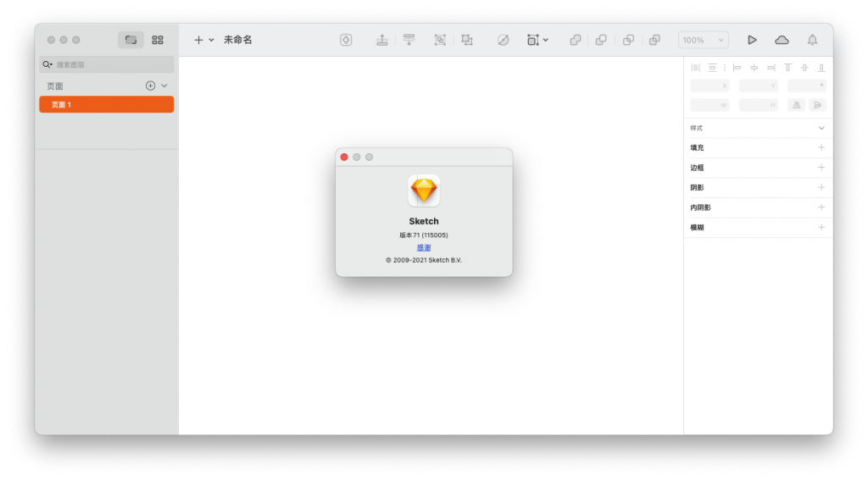Click the document title 未命名
Viewport: 868px width, 481px height.
click(x=238, y=40)
